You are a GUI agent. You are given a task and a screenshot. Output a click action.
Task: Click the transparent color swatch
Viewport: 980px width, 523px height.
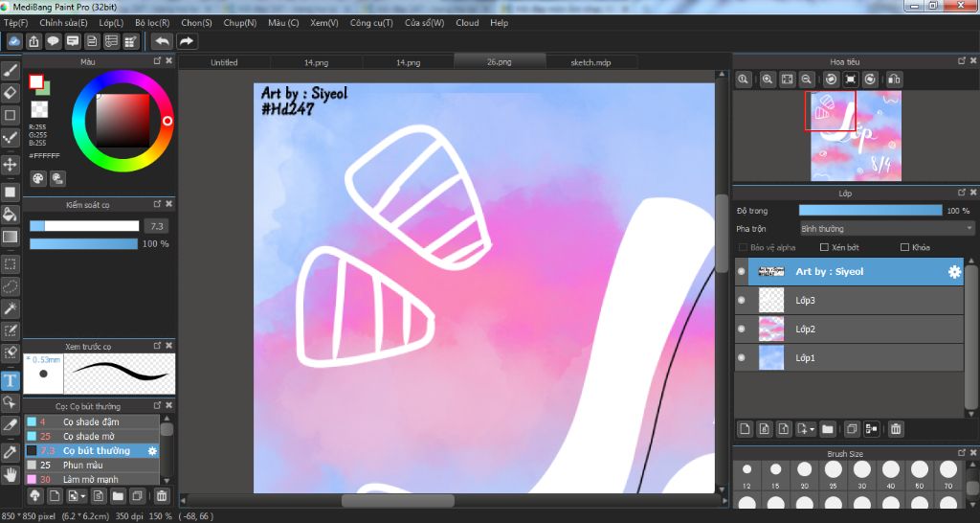[x=39, y=109]
